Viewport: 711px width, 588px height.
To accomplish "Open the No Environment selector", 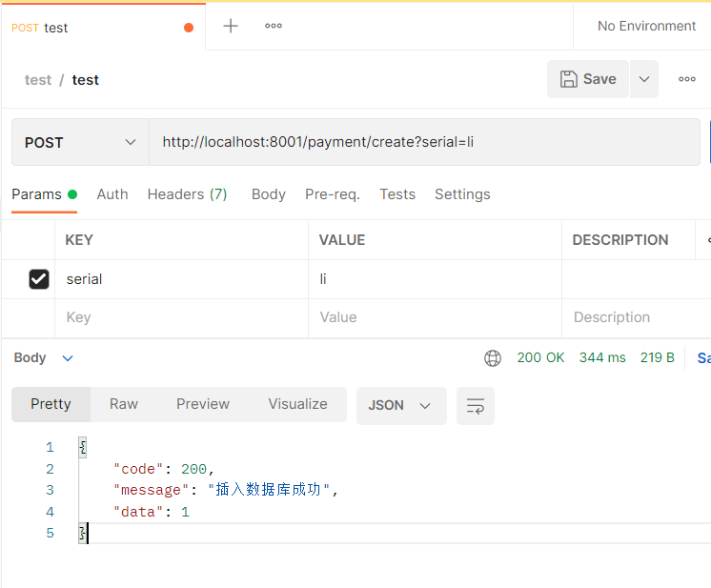I will pyautogui.click(x=646, y=26).
